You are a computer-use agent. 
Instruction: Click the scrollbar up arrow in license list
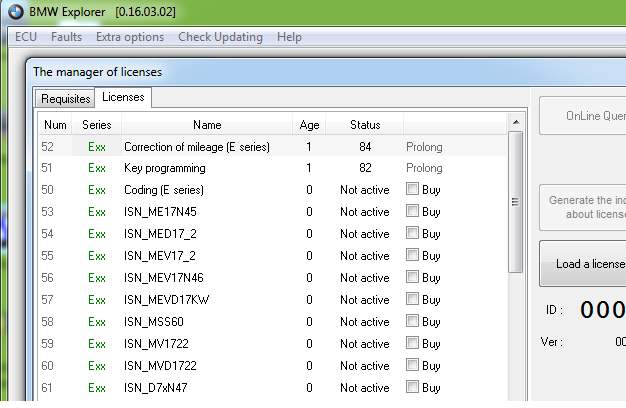(x=516, y=122)
